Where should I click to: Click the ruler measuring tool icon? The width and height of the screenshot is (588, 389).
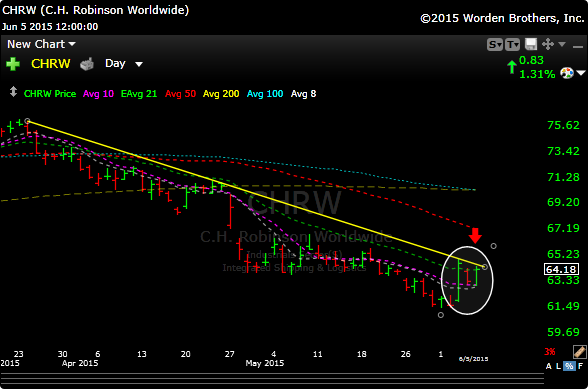579,352
